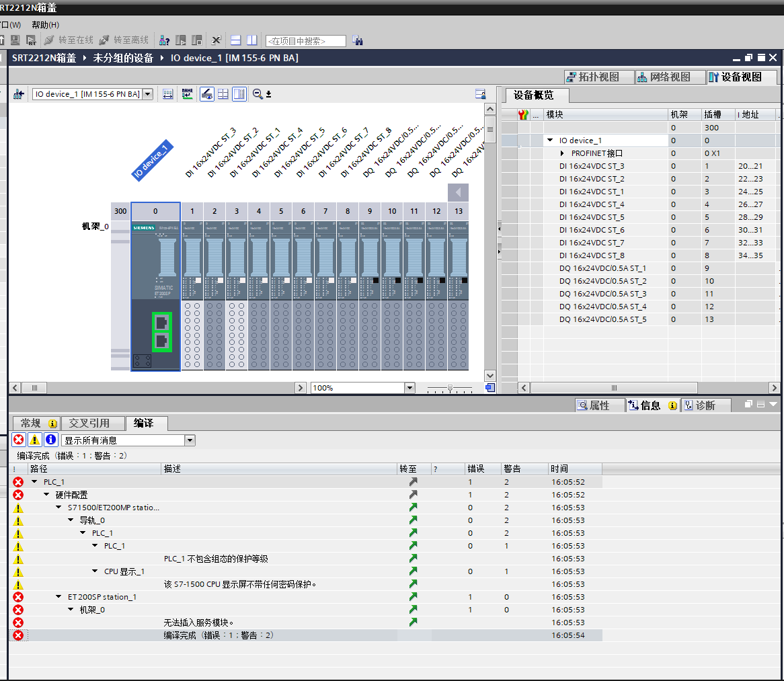
Task: Collapse PLC_1 top row in compile results
Action: [x=34, y=482]
